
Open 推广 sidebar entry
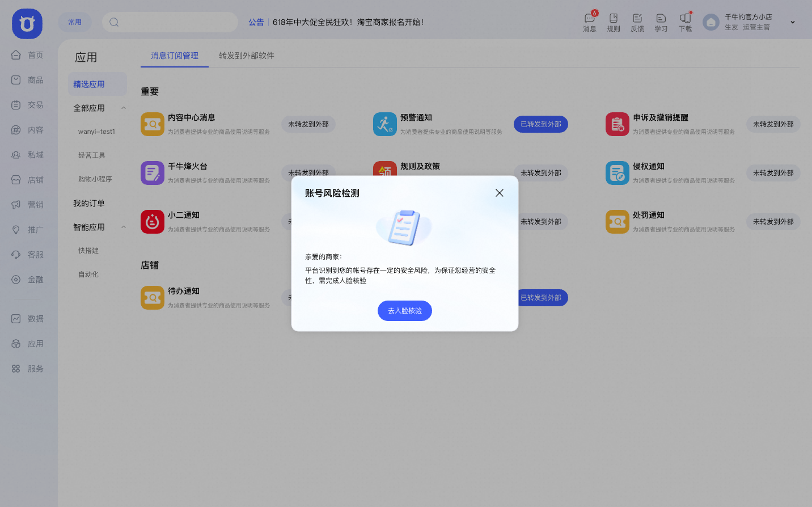click(28, 230)
